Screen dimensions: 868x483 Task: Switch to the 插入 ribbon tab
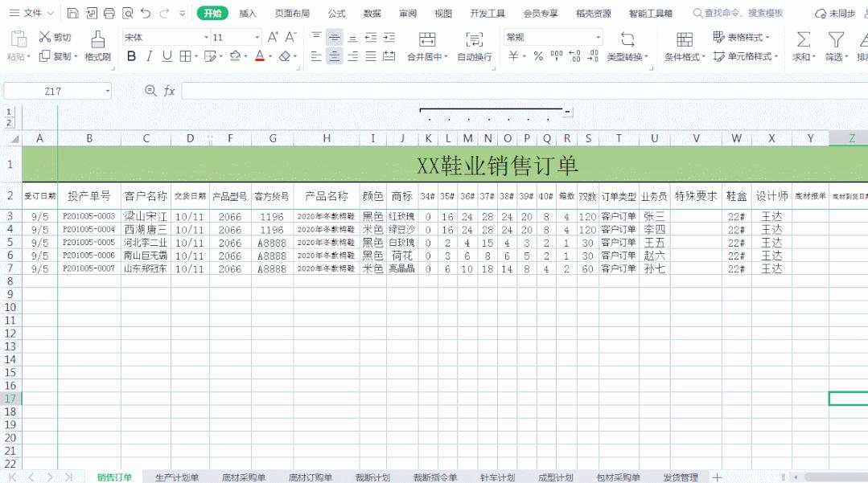pyautogui.click(x=248, y=13)
